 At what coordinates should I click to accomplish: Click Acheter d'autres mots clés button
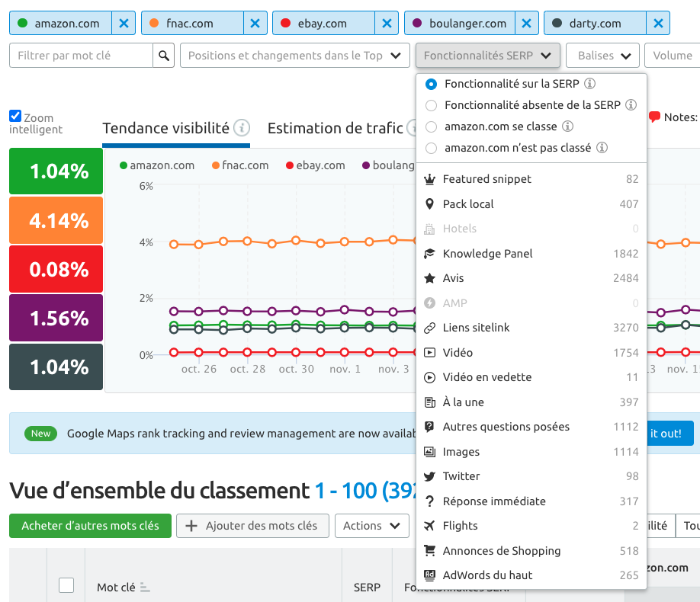pos(90,526)
